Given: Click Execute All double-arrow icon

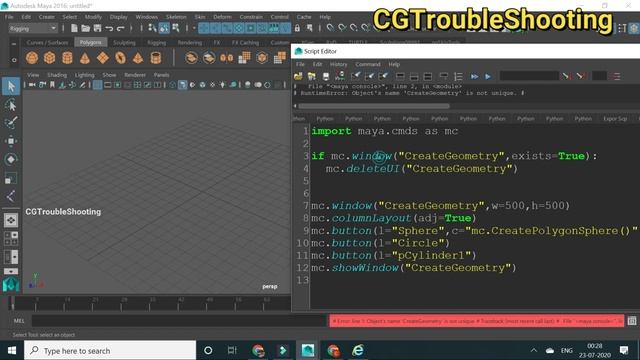Looking at the screenshot, I should [x=474, y=76].
